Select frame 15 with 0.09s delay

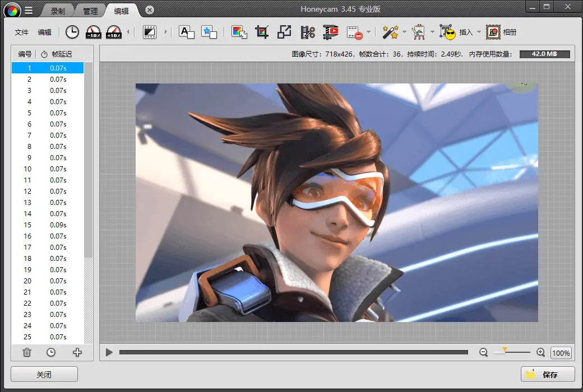pyautogui.click(x=48, y=225)
